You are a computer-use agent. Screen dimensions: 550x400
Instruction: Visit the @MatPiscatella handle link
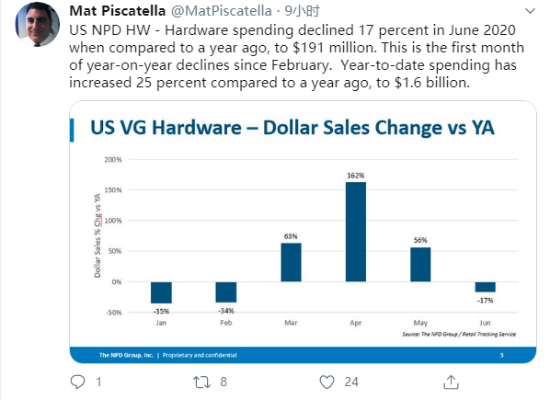(x=221, y=11)
